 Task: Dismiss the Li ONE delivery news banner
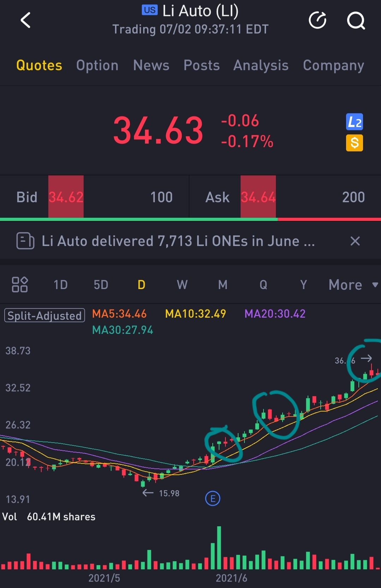click(355, 241)
